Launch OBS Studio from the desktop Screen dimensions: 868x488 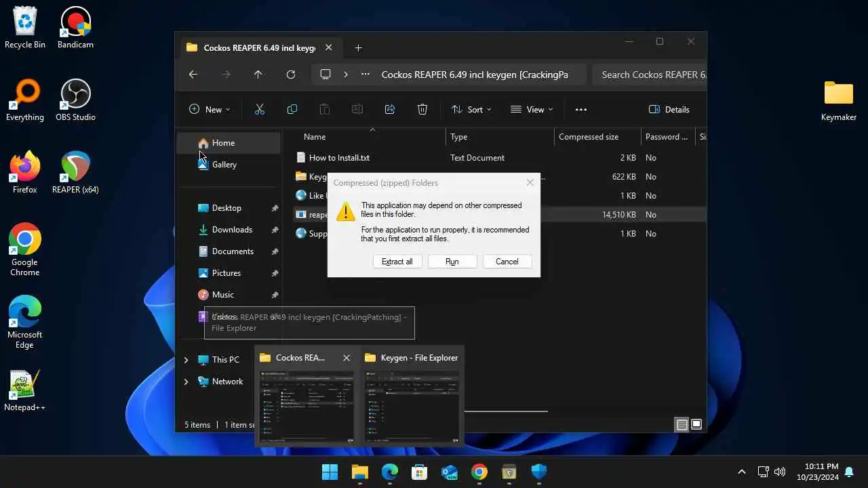(x=75, y=100)
